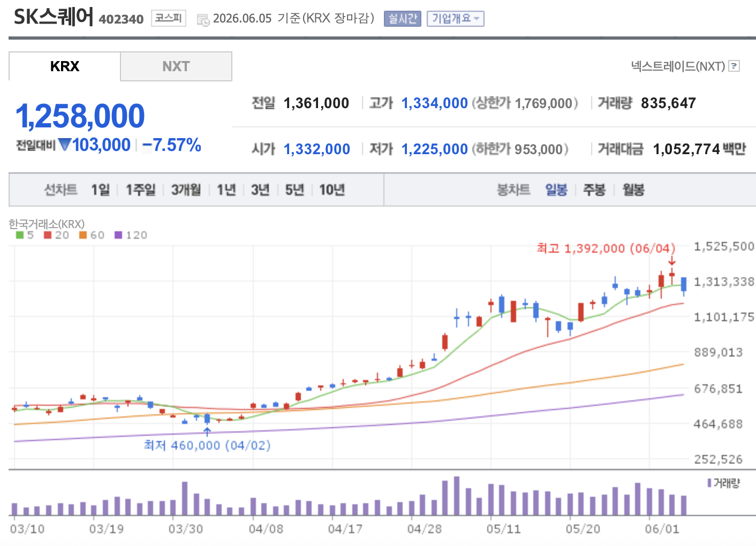Image resolution: width=756 pixels, height=546 pixels.
Task: Click the 한국거래소(KRX) chart label
Action: (x=47, y=224)
